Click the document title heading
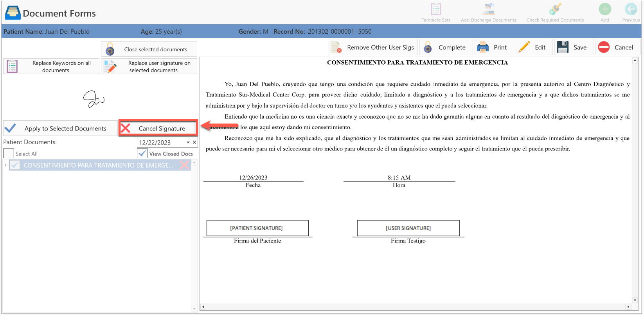The height and width of the screenshot is (315, 644). (x=417, y=62)
